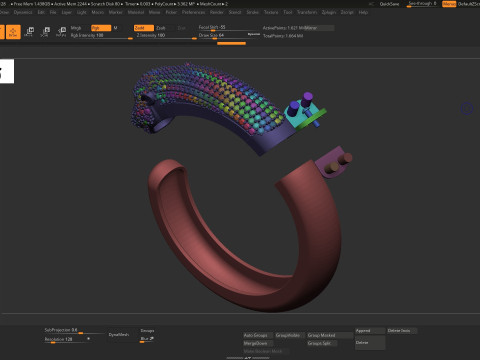This screenshot has height=360, width=480.
Task: Click the QuickSave button
Action: (389, 4)
